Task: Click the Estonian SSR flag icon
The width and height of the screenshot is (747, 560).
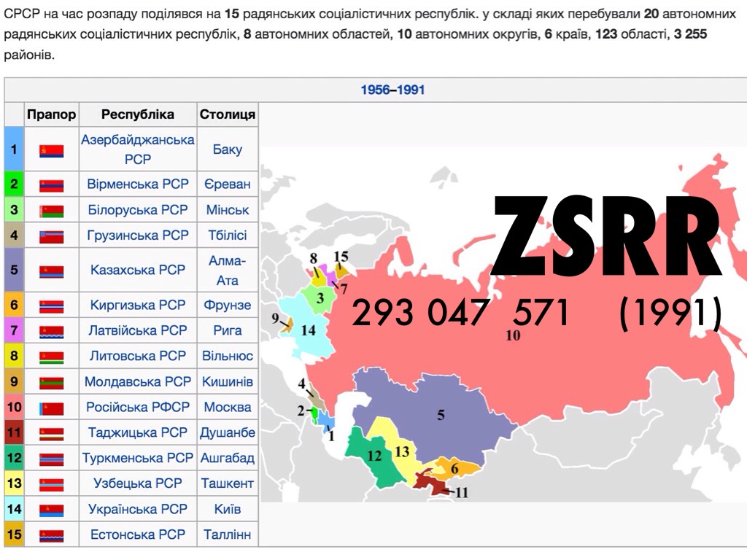Action: click(51, 535)
